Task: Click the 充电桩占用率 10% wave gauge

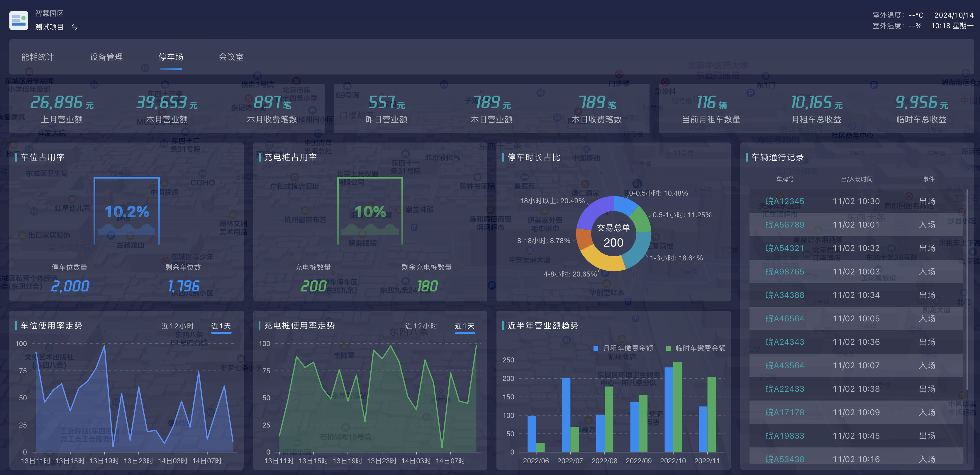Action: [370, 211]
